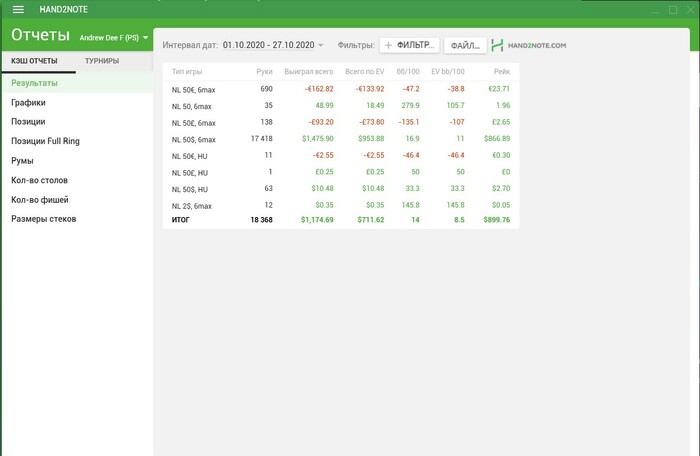Click the -135.1 bb/100 cell

pos(408,122)
